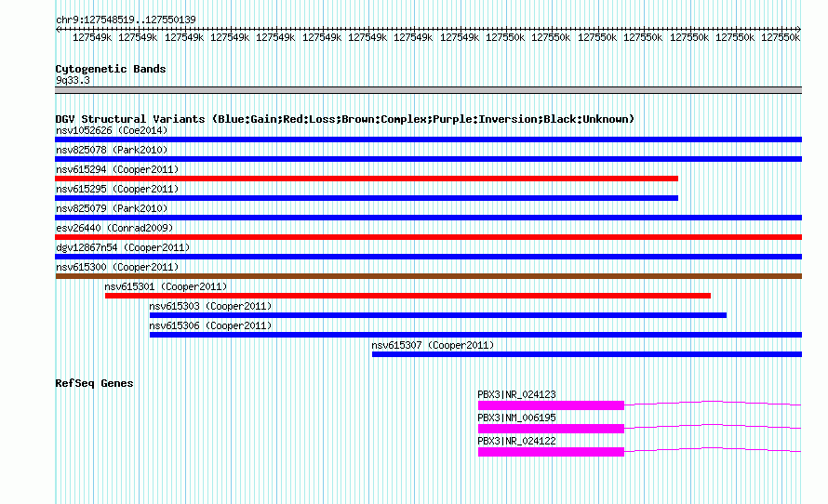
Task: Click the blue gain bar for nsv615307
Action: (587, 354)
